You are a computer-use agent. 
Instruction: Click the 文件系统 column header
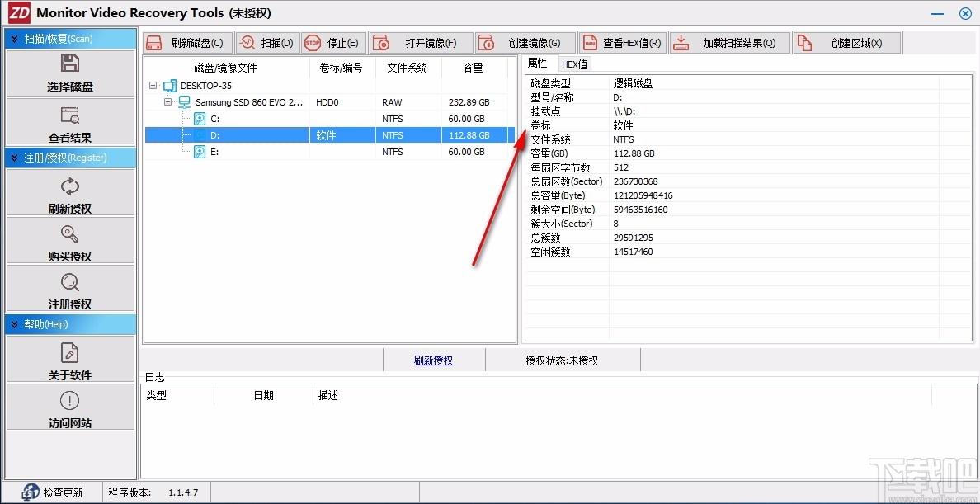point(407,68)
